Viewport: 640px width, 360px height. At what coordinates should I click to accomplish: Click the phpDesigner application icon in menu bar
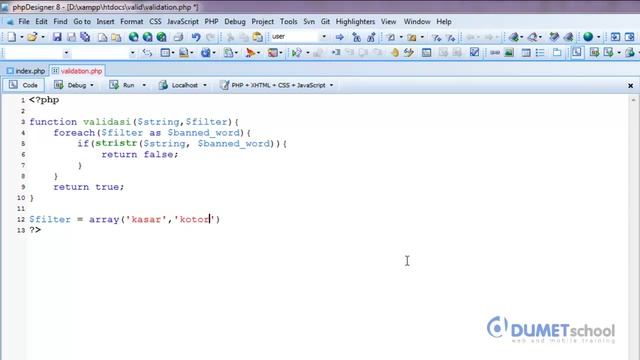point(10,22)
